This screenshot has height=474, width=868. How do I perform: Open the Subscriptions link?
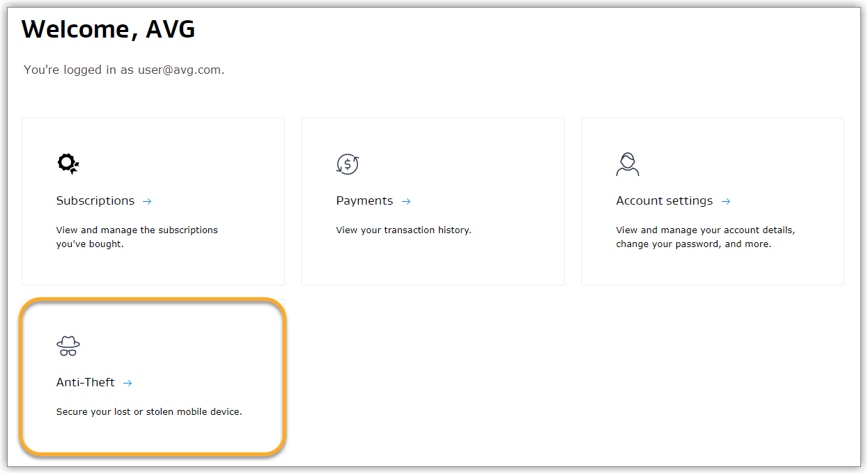[95, 200]
